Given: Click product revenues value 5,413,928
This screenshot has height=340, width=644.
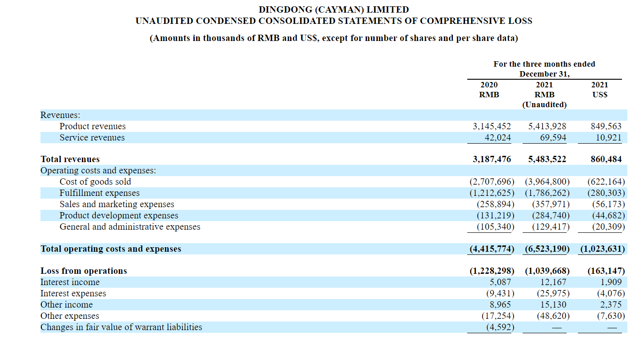Looking at the screenshot, I should tap(547, 127).
